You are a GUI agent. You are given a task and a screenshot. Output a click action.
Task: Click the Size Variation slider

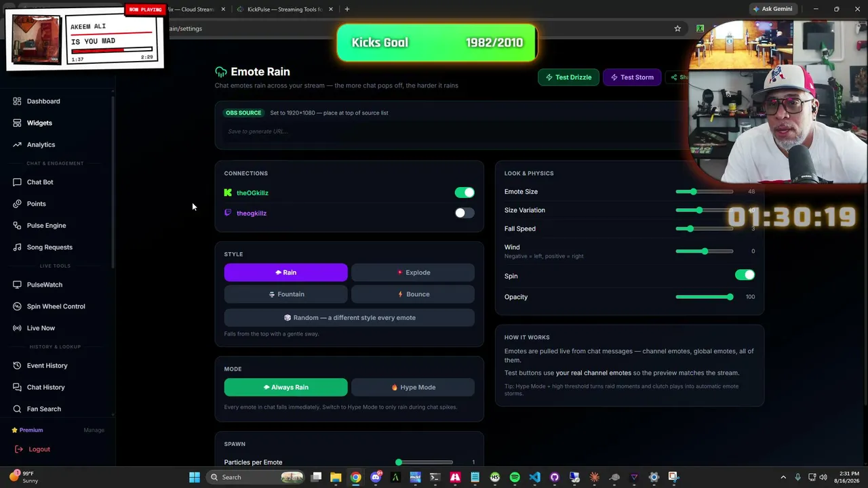pos(704,210)
